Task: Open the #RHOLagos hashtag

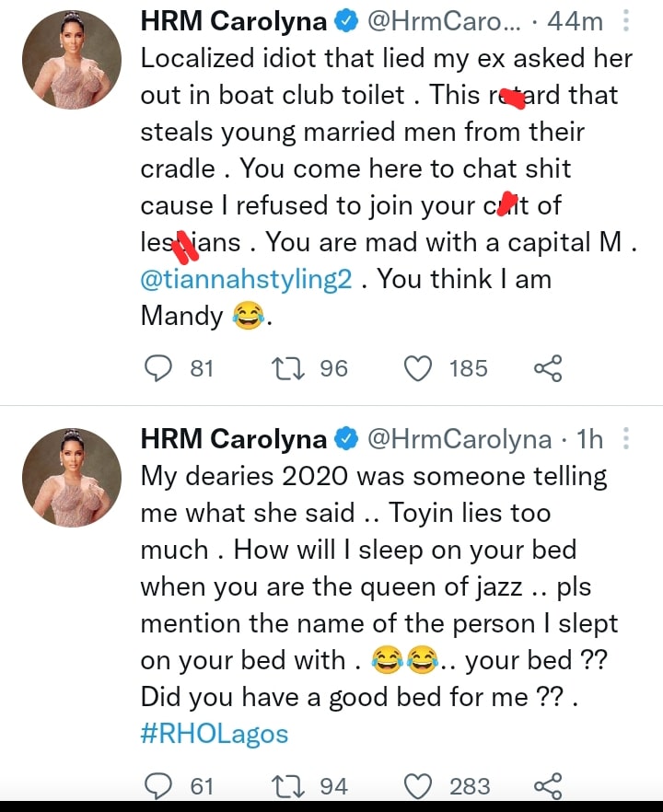Action: (x=215, y=734)
